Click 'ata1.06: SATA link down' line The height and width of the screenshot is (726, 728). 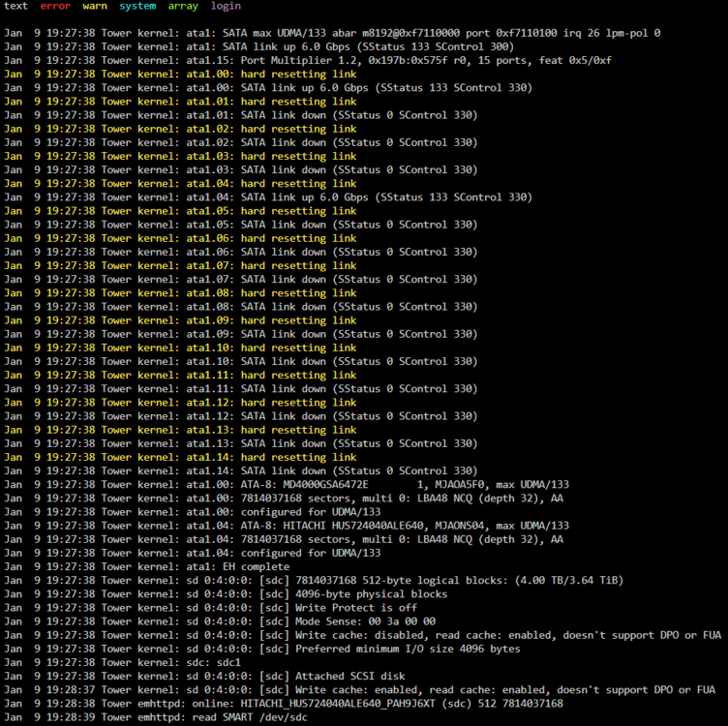point(240,252)
